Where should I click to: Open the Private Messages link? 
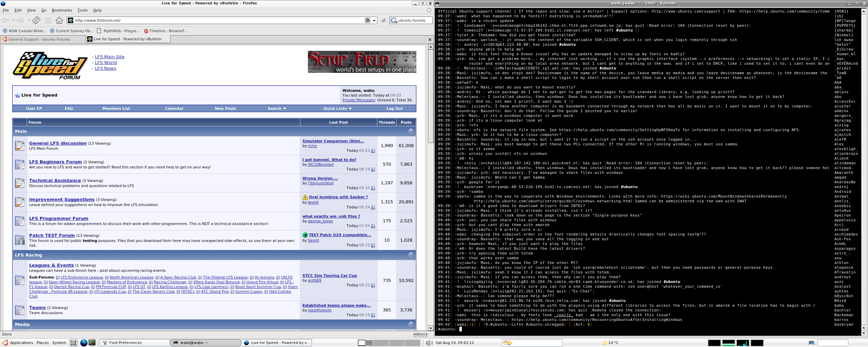pyautogui.click(x=359, y=100)
